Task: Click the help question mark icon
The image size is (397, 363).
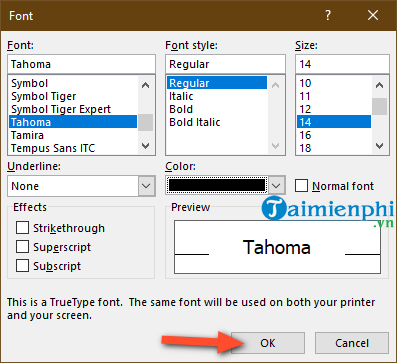Action: pyautogui.click(x=328, y=15)
